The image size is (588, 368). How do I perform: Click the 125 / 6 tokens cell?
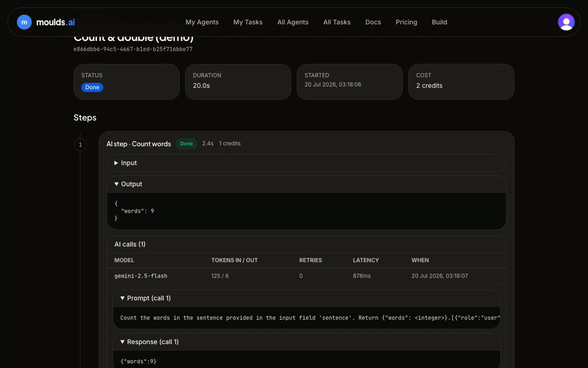220,276
